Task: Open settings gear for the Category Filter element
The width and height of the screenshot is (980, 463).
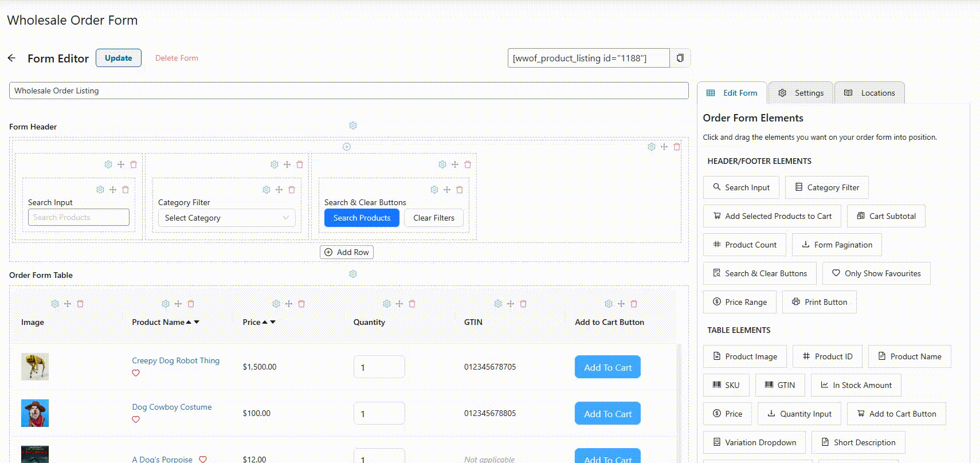Action: click(266, 190)
